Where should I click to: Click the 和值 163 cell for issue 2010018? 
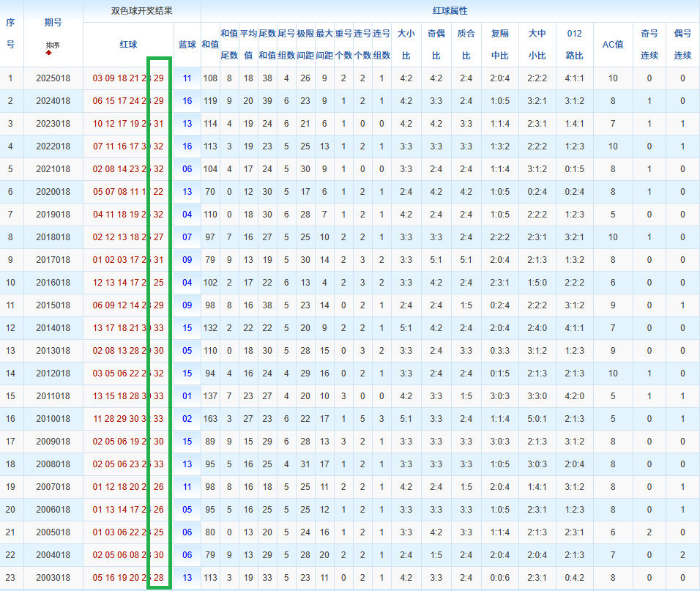[210, 419]
